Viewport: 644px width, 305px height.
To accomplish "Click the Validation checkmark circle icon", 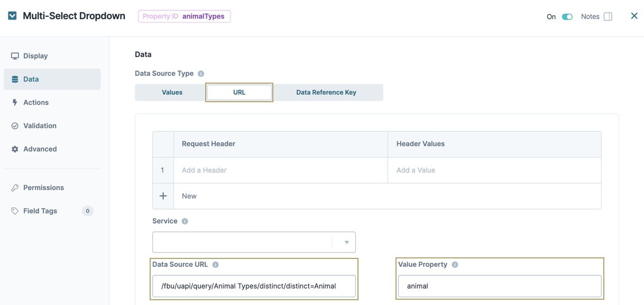I will tap(15, 126).
